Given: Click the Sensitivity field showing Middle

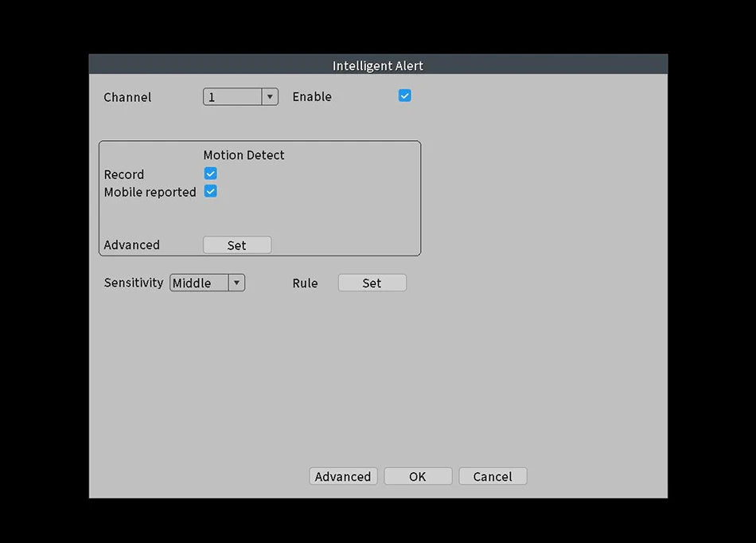Looking at the screenshot, I should click(x=199, y=283).
